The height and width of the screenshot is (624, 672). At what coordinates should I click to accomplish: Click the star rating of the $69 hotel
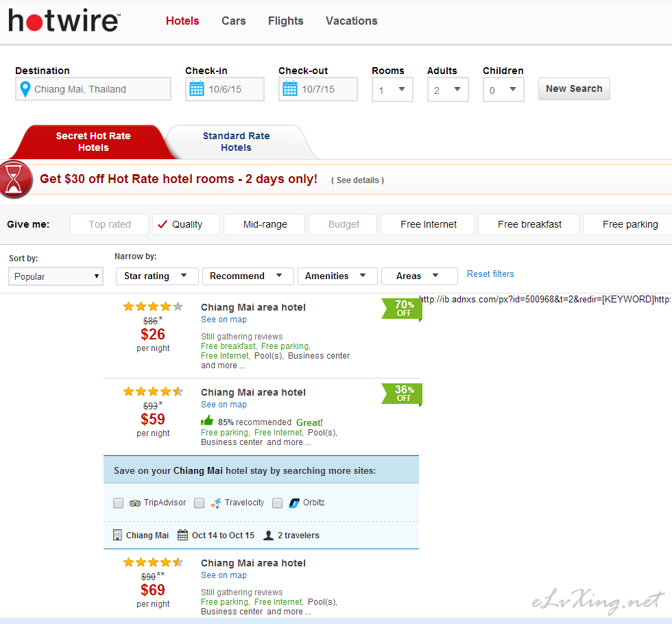153,562
